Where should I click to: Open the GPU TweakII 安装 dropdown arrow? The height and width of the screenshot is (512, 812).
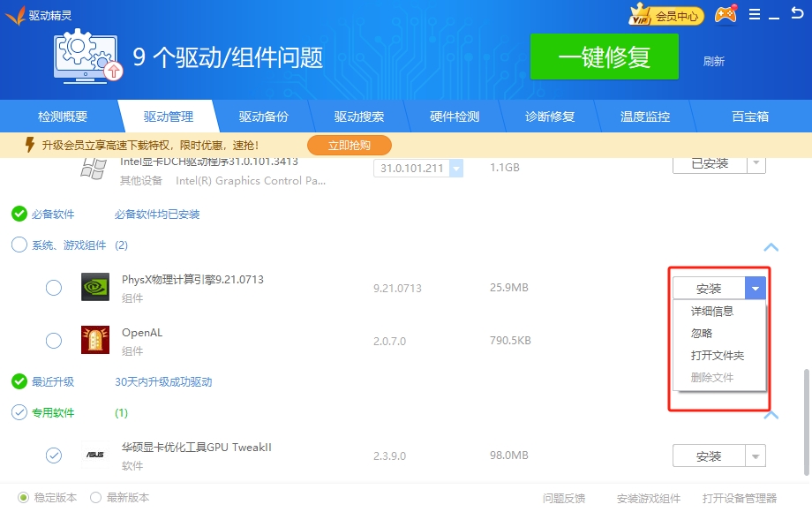(x=756, y=456)
